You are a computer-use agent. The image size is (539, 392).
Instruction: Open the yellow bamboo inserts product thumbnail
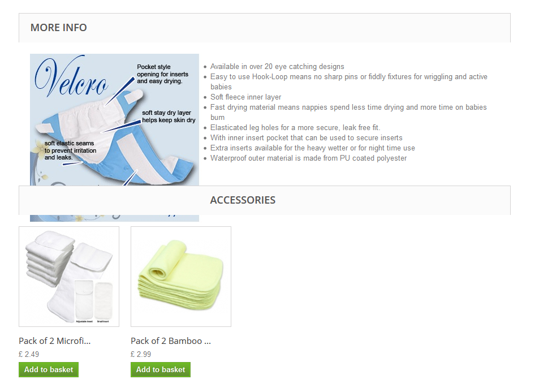pyautogui.click(x=181, y=277)
